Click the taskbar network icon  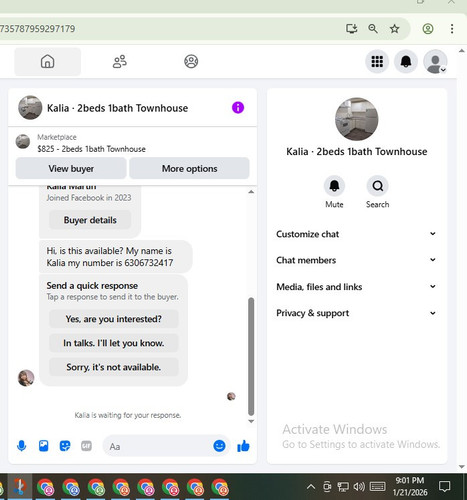(343, 487)
